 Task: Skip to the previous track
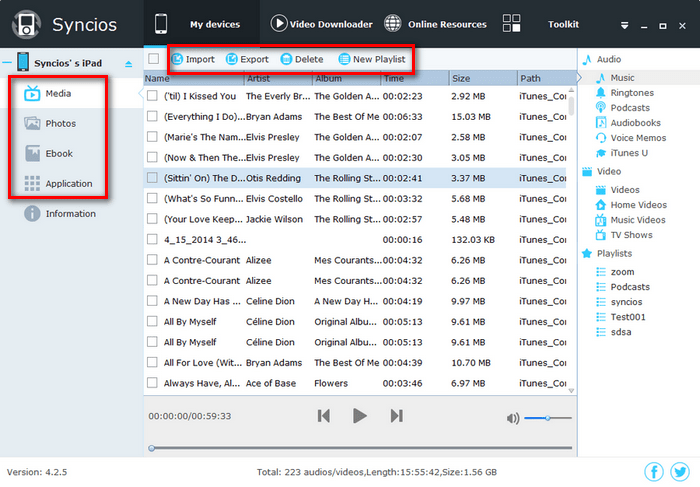click(x=324, y=416)
